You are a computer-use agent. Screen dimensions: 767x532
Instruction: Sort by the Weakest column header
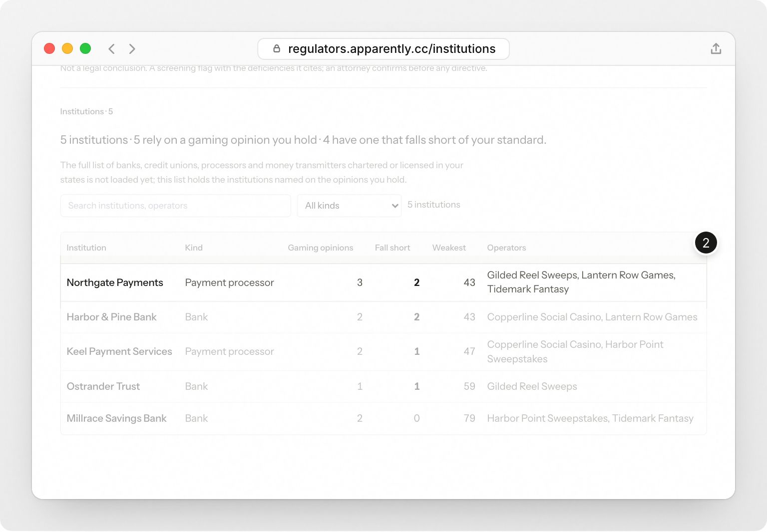point(449,248)
